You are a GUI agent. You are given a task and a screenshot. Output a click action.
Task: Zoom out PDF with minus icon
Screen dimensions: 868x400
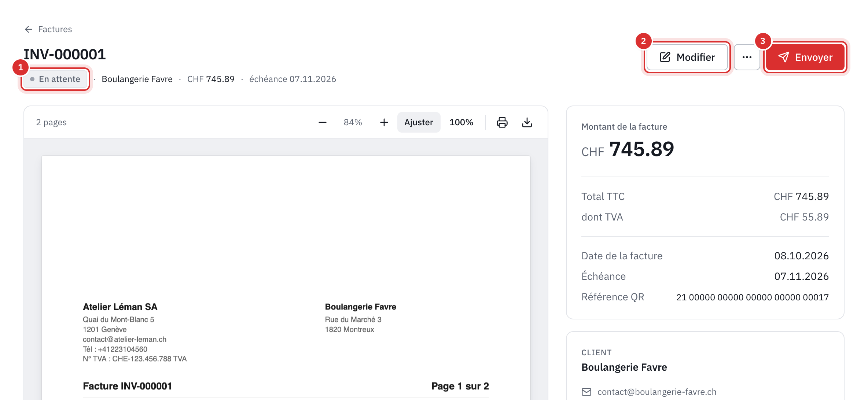click(323, 122)
